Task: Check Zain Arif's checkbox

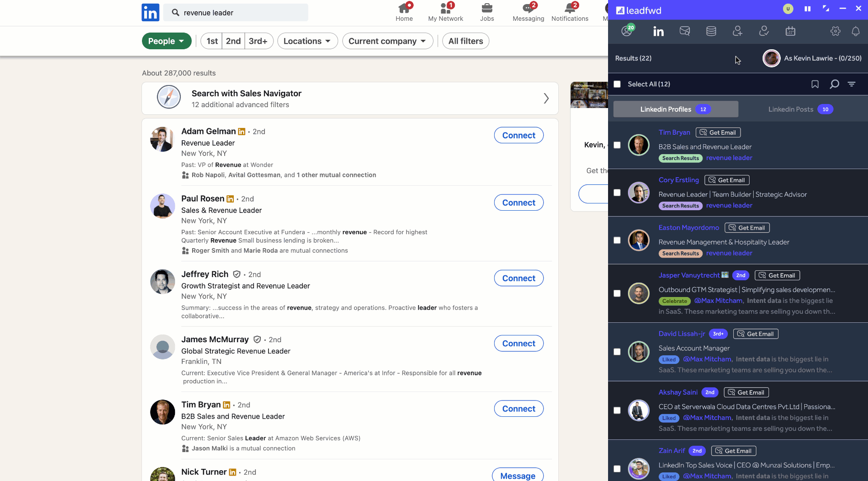Action: coord(617,469)
